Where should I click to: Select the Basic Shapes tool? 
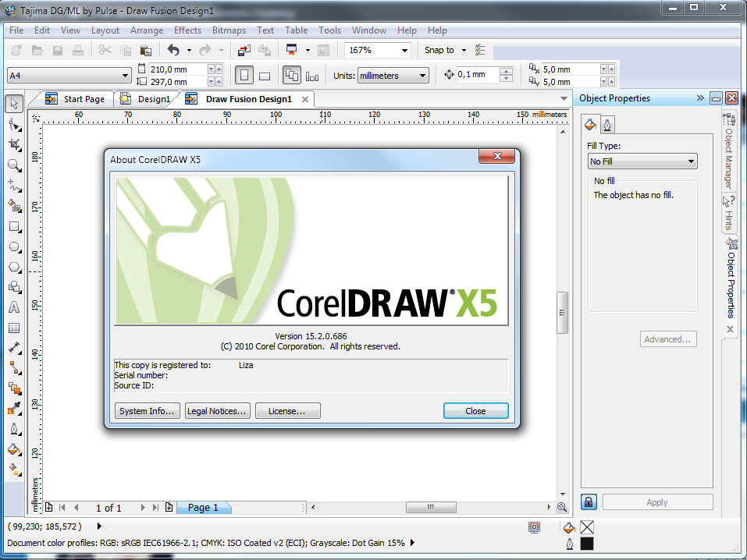coord(14,287)
